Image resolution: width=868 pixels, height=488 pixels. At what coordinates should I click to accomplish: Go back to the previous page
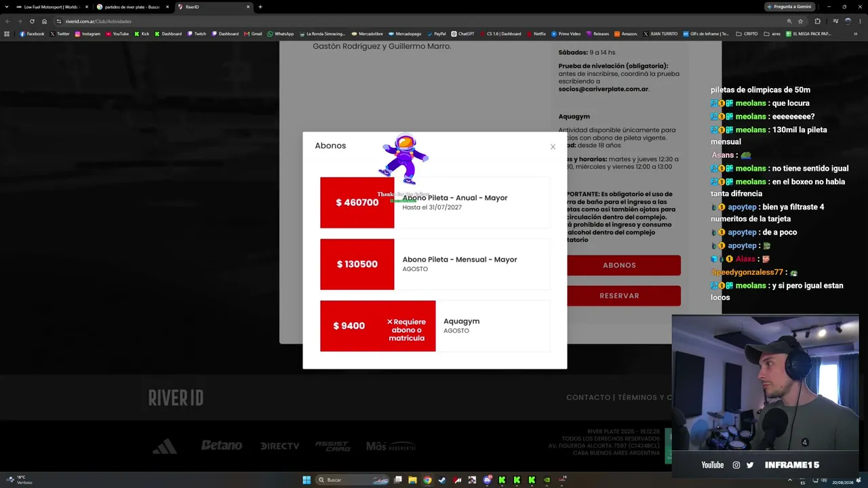(x=8, y=21)
